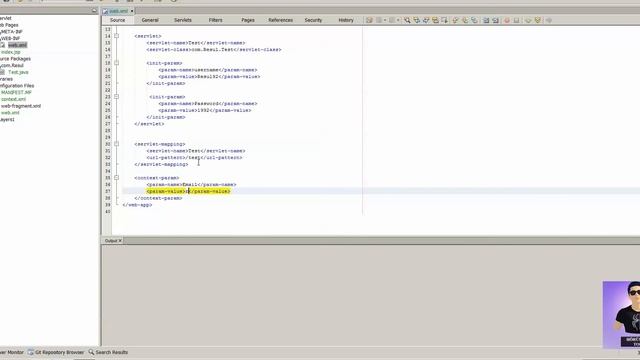
Task: Minimize the Projects panel with its corner icon
Action: coord(94,11)
